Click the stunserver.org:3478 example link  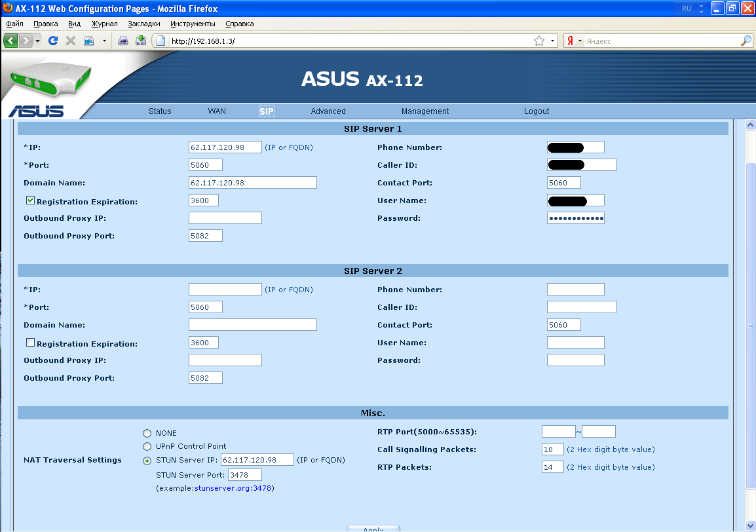233,488
